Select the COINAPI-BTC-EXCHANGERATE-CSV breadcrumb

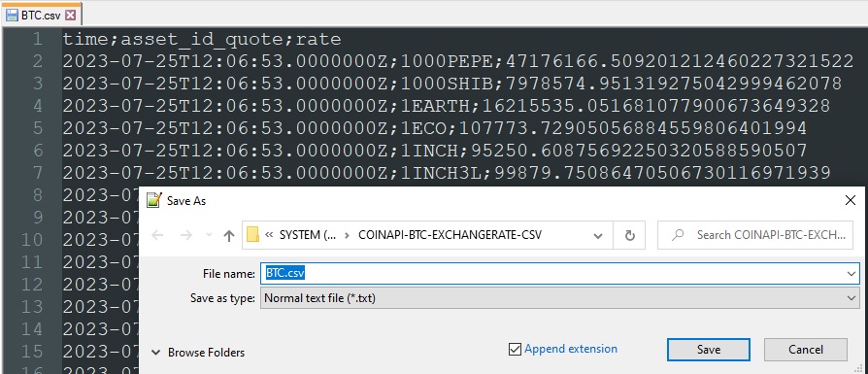(451, 235)
